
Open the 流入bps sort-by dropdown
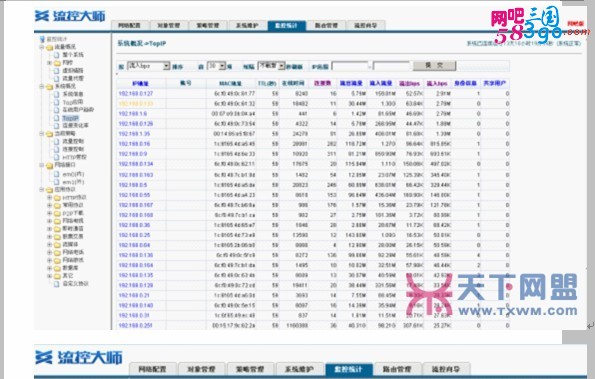(x=148, y=66)
